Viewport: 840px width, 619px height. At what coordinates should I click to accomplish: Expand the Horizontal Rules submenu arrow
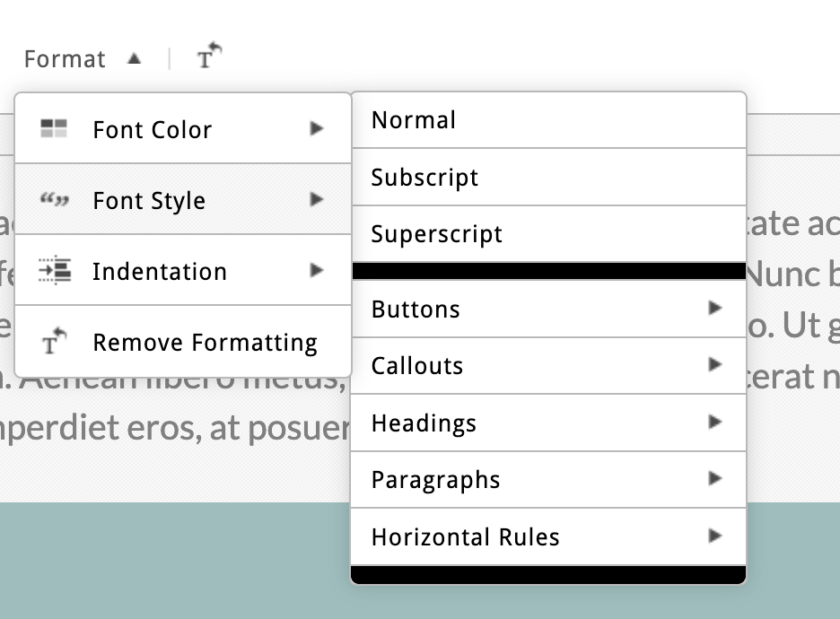pos(714,536)
